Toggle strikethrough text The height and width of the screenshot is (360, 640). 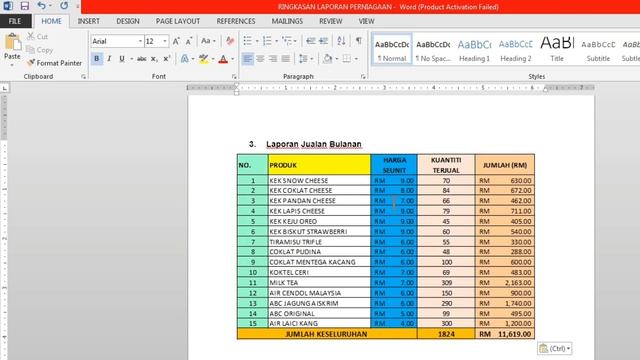click(x=141, y=59)
